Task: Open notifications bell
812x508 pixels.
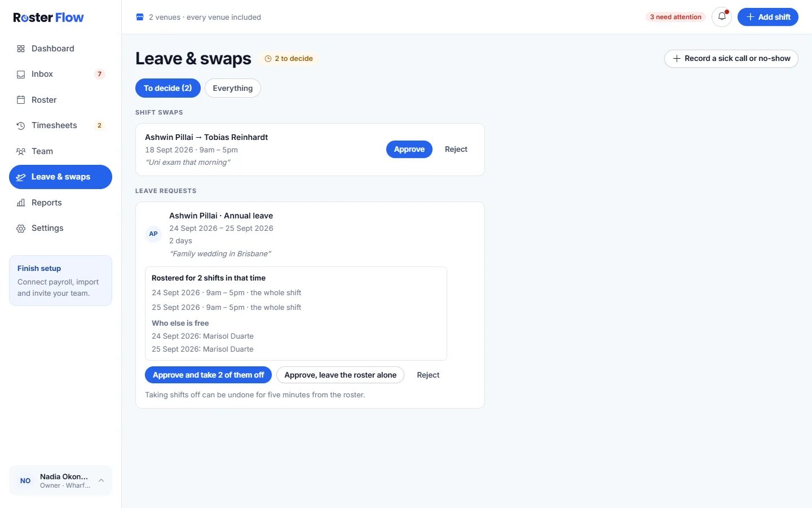Action: [722, 17]
